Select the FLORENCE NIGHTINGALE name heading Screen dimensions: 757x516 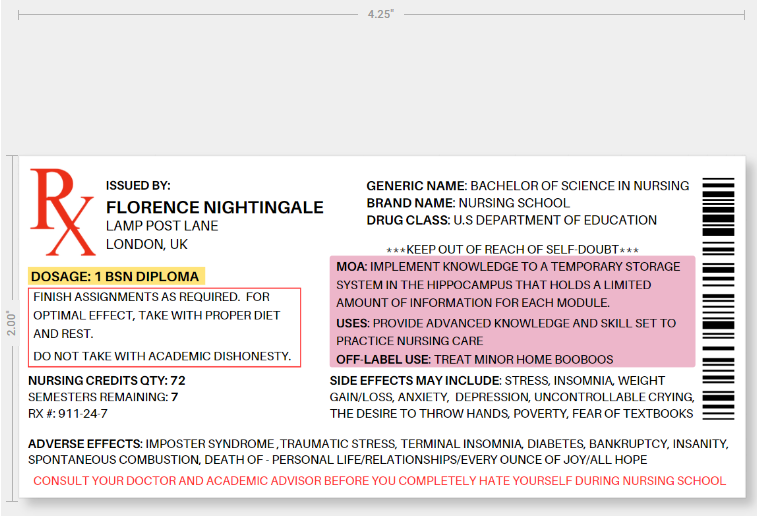(x=214, y=207)
